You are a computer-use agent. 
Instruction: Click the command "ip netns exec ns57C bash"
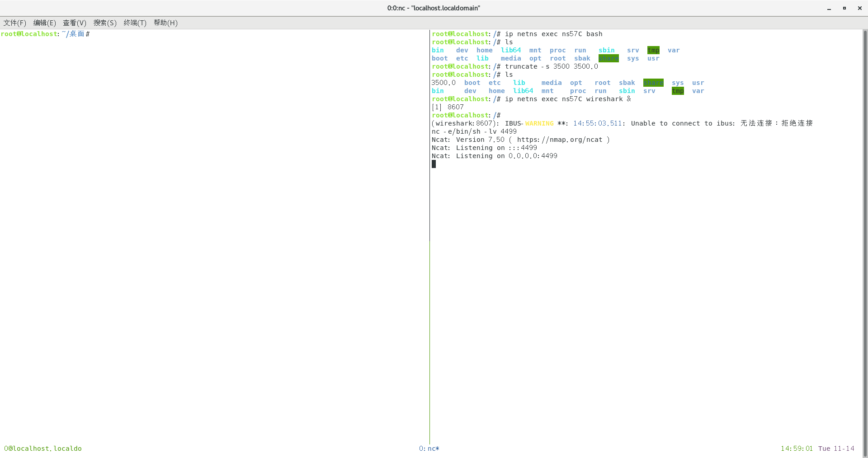pos(554,34)
